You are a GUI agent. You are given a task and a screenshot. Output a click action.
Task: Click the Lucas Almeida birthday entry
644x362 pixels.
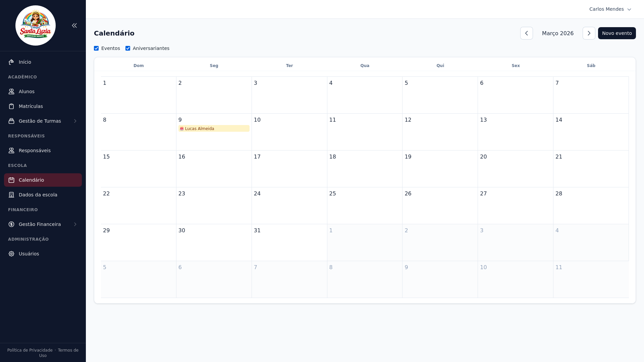pyautogui.click(x=214, y=128)
